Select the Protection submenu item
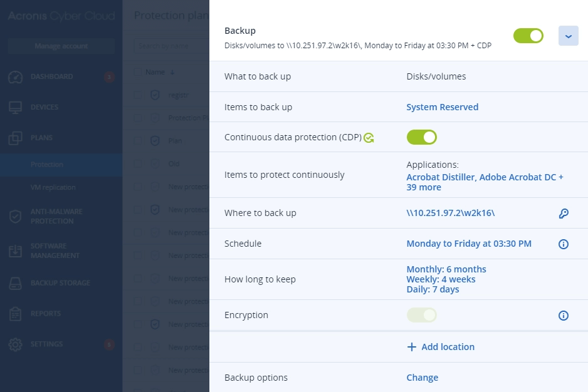This screenshot has width=588, height=392. click(47, 165)
